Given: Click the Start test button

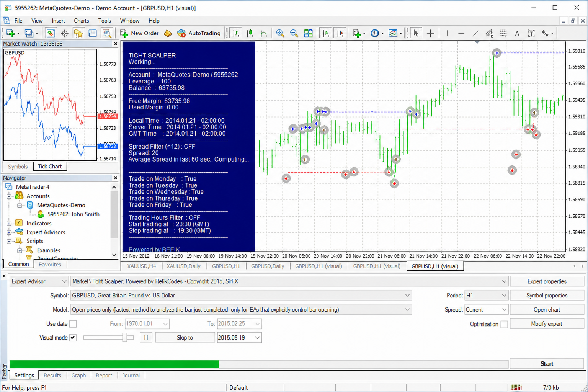Looking at the screenshot, I should [x=547, y=364].
